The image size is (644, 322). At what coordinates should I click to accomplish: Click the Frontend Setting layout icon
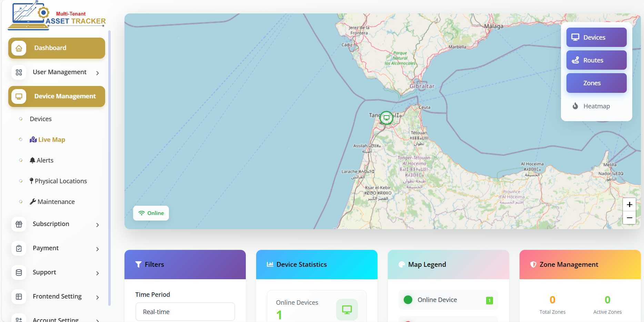pos(19,297)
